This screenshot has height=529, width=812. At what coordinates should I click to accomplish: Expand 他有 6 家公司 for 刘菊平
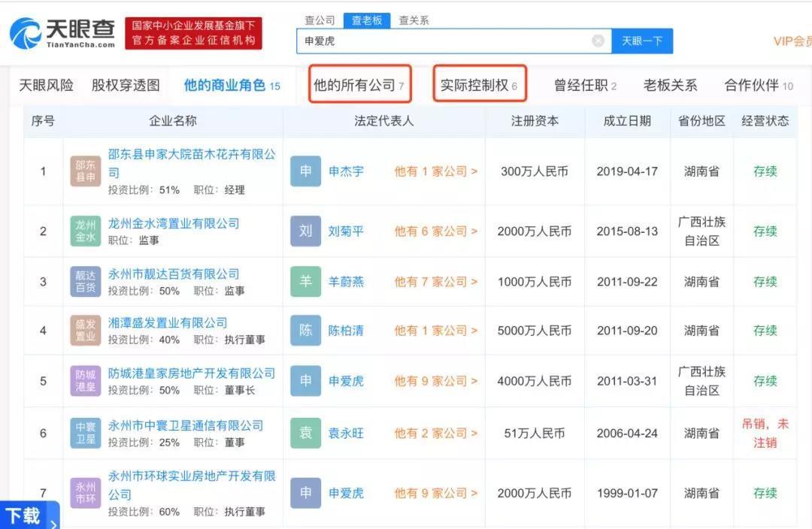click(435, 231)
